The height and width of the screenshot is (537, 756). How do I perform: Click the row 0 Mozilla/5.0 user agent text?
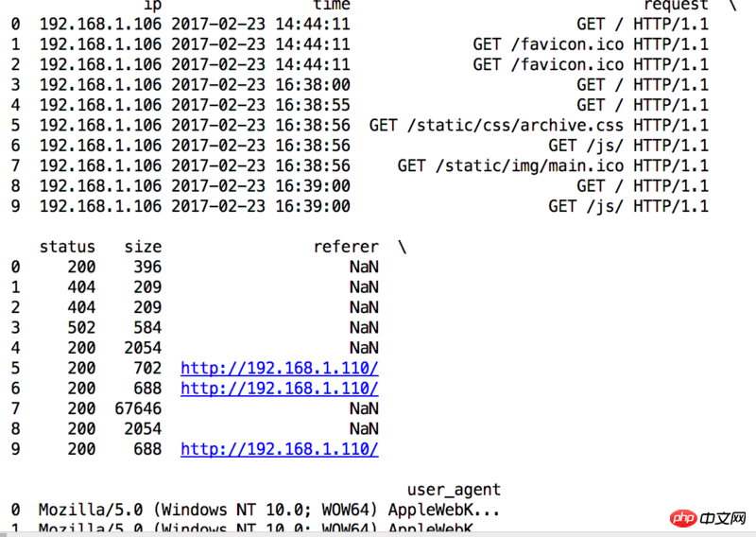tap(269, 510)
